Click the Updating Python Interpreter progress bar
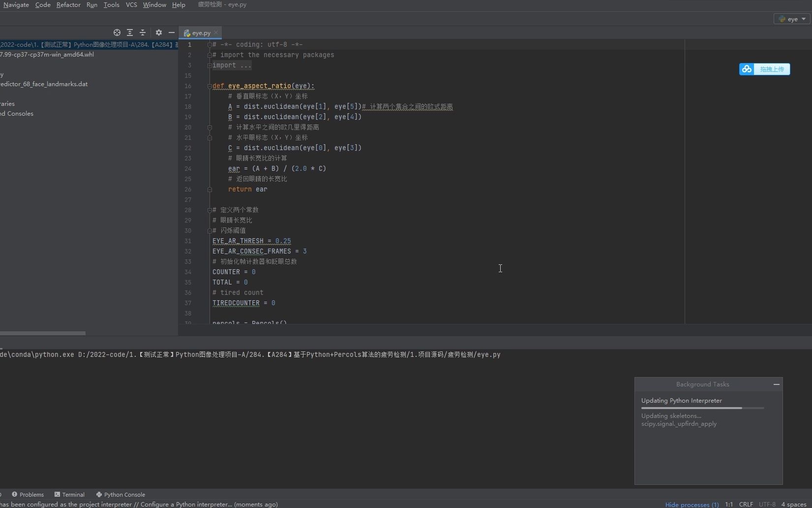Image resolution: width=812 pixels, height=508 pixels. click(x=702, y=408)
